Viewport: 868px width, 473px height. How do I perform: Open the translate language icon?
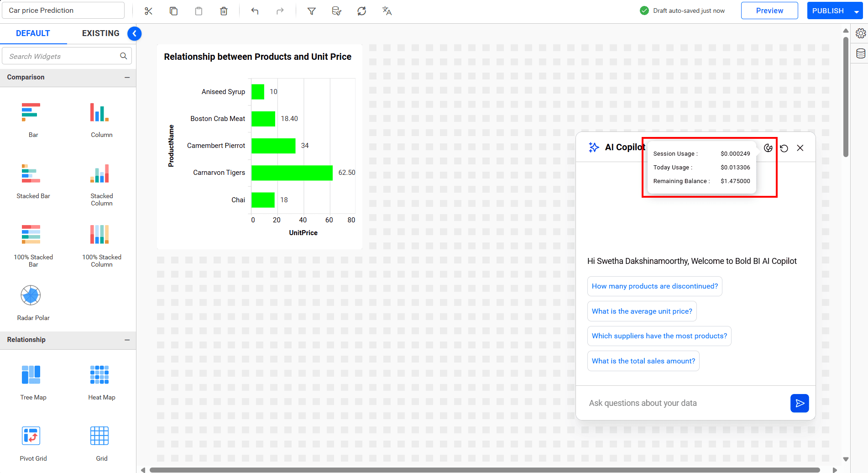(x=387, y=11)
